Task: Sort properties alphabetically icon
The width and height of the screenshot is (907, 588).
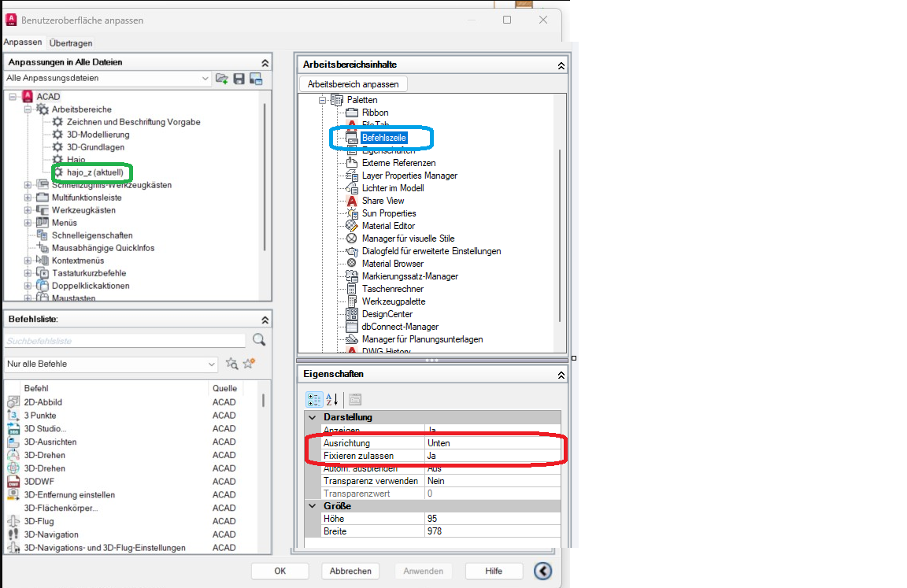Action: (x=332, y=400)
